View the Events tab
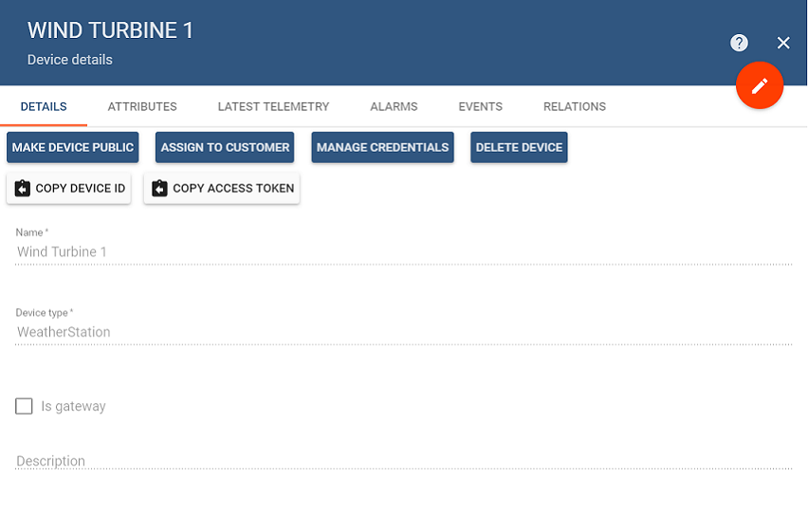The width and height of the screenshot is (808, 532). [x=480, y=107]
